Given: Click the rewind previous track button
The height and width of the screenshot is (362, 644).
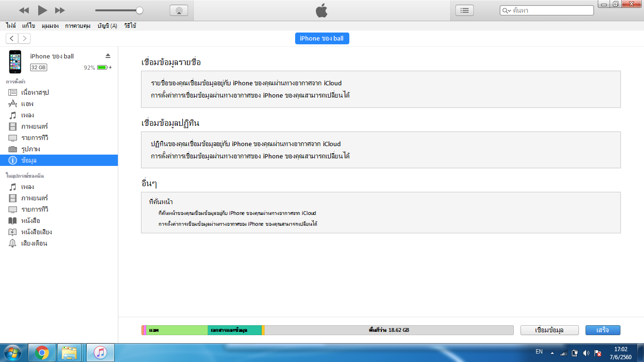Looking at the screenshot, I should [24, 10].
